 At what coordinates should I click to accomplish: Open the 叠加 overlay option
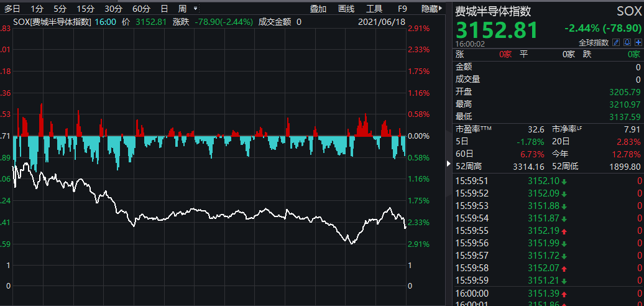pos(318,9)
